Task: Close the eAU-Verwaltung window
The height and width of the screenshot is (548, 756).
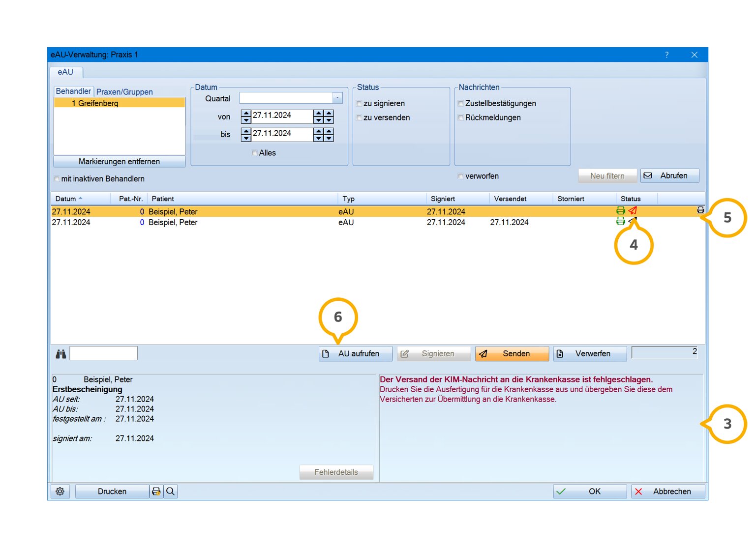Action: point(695,55)
